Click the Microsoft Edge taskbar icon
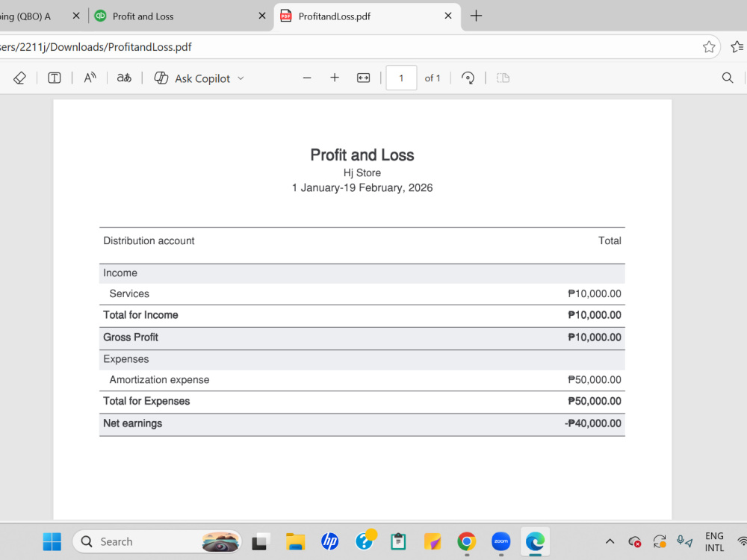Viewport: 747px width, 560px height. (x=535, y=541)
